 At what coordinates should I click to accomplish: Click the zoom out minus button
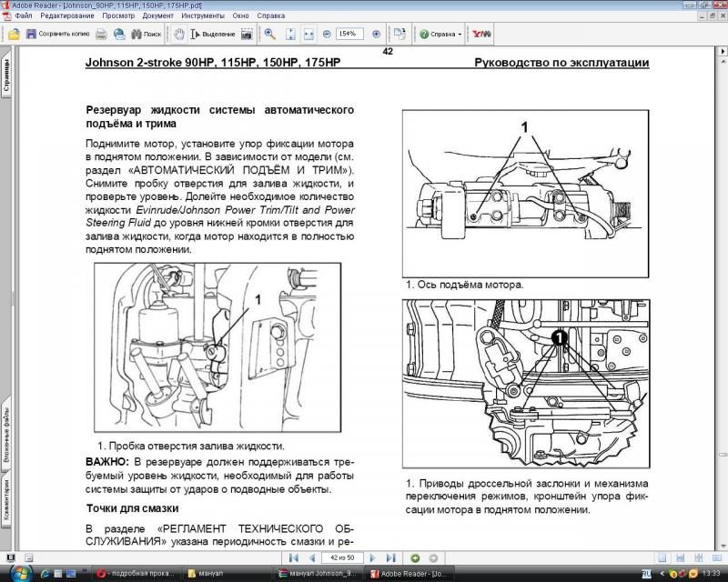click(x=328, y=34)
